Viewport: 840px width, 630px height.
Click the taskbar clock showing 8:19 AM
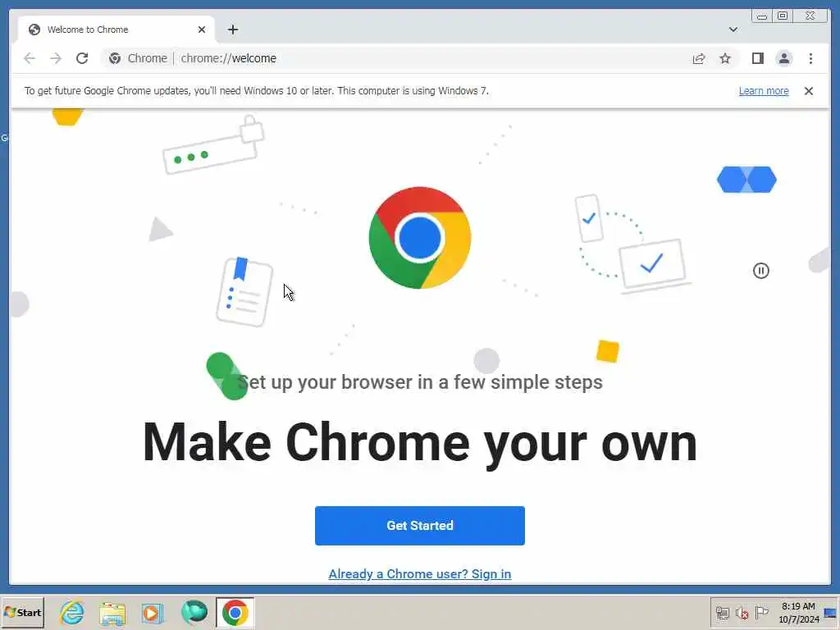click(799, 613)
